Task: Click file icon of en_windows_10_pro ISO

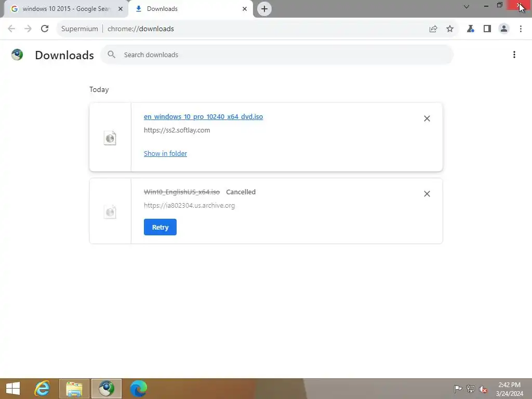Action: point(110,138)
